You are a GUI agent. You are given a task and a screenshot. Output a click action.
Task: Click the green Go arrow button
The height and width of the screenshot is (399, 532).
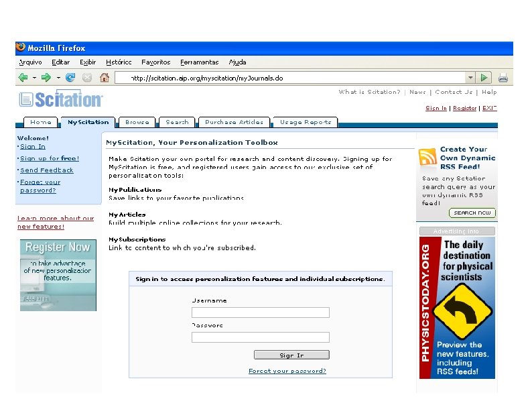pos(484,78)
